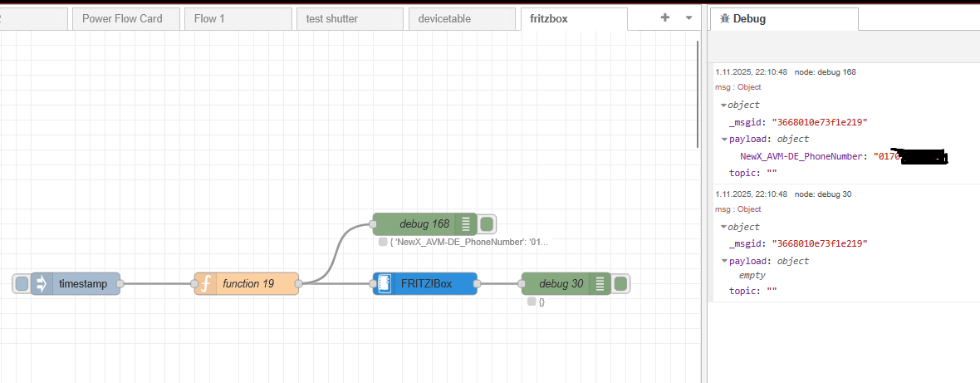Click status text under debug 168 node

click(x=468, y=243)
